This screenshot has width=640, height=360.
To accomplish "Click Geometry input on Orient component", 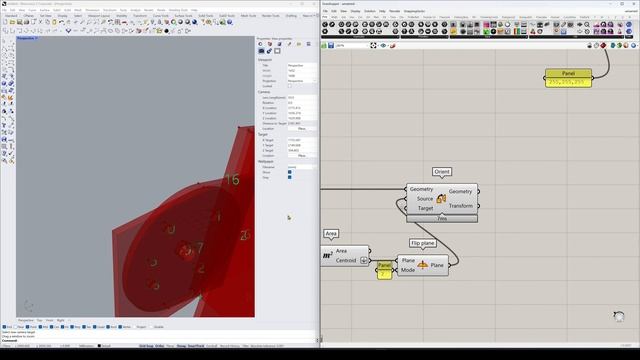I will click(421, 189).
